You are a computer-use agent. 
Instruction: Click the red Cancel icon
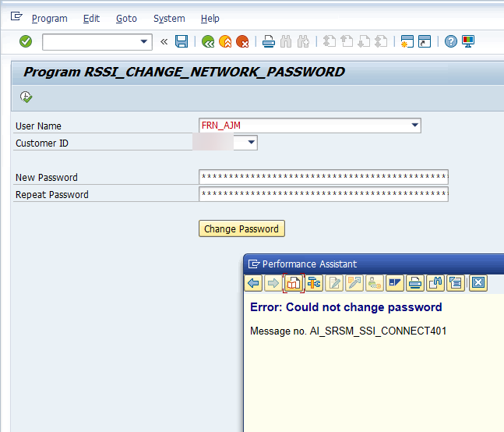pos(242,41)
